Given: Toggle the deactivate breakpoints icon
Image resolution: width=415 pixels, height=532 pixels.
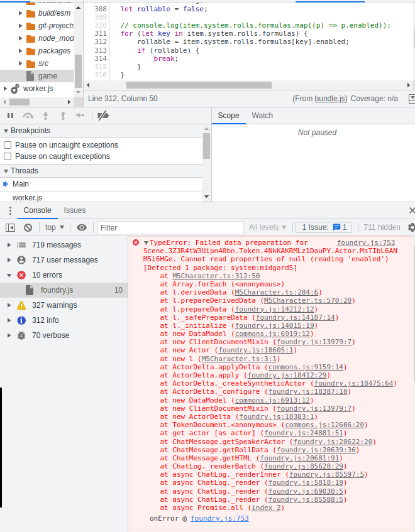Looking at the screenshot, I should [104, 116].
